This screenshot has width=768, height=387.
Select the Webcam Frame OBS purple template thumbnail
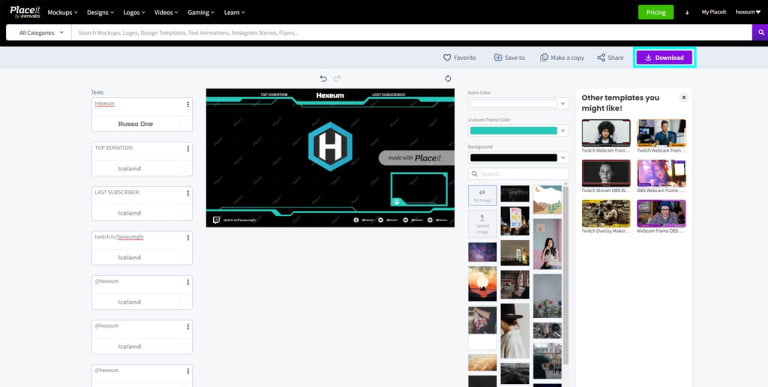click(661, 213)
